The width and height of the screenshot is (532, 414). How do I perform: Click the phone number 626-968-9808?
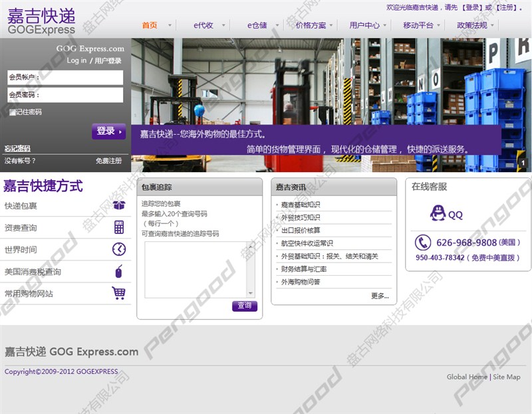[x=467, y=243]
